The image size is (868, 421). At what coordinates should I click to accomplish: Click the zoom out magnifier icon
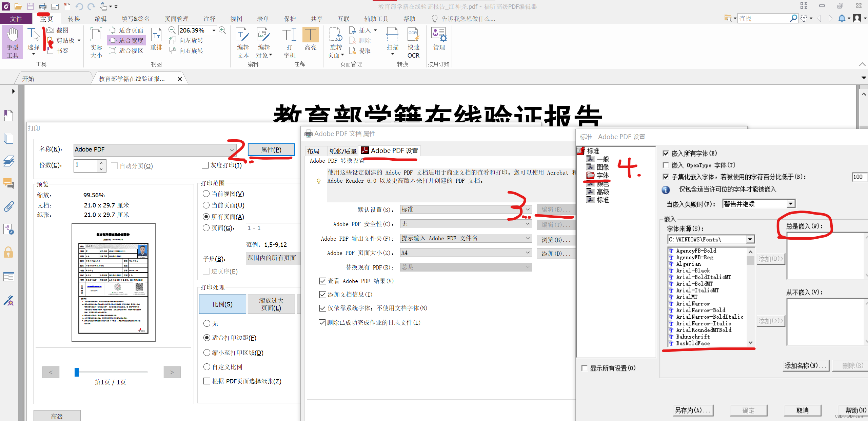tap(172, 30)
